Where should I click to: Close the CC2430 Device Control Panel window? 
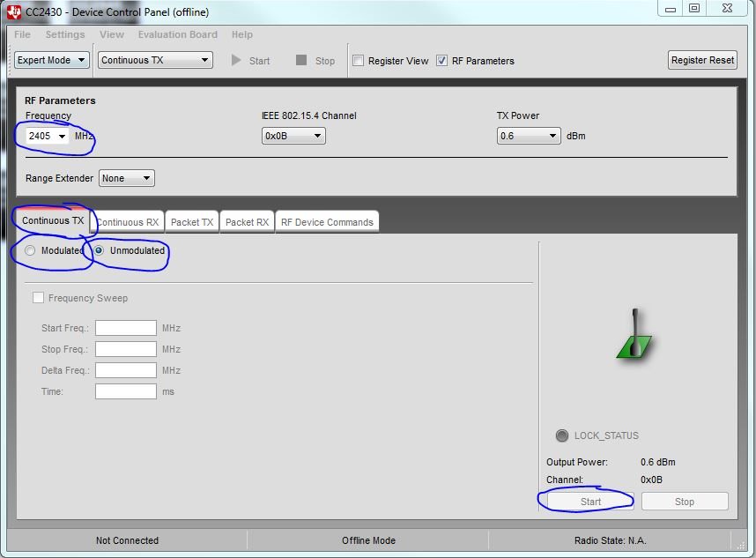click(728, 9)
